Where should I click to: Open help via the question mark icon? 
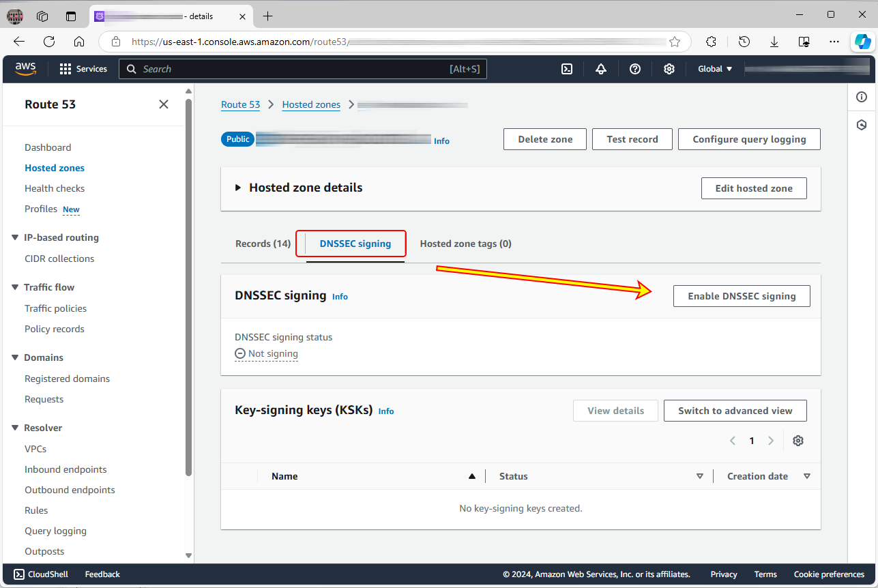(634, 68)
